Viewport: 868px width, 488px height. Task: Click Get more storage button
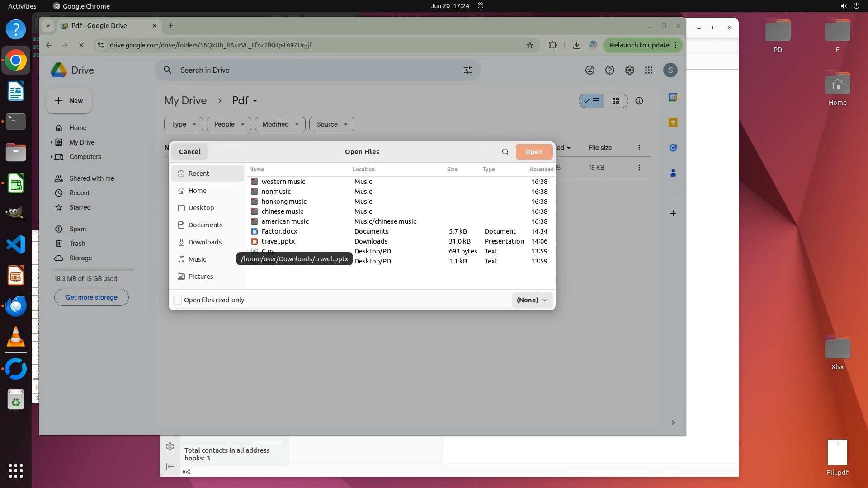pos(91,297)
